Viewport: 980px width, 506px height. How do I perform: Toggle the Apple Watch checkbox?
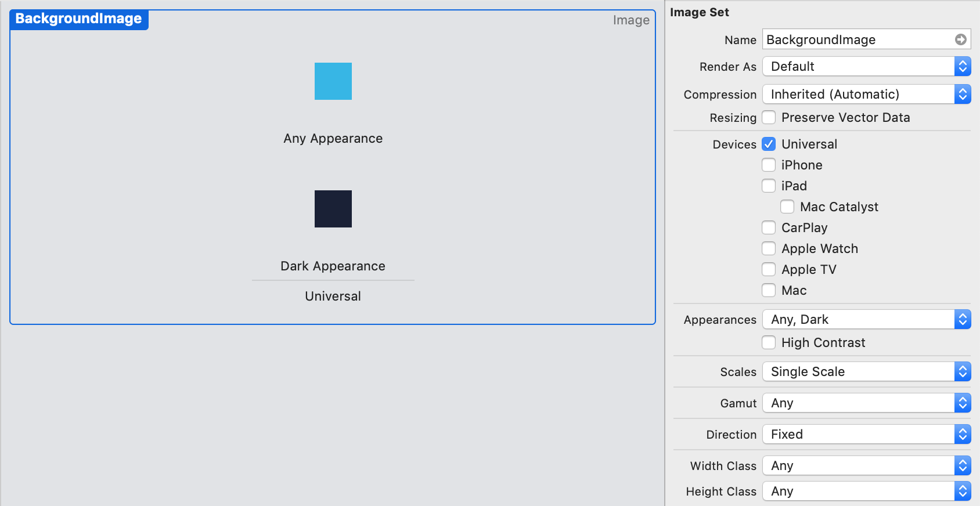tap(769, 248)
